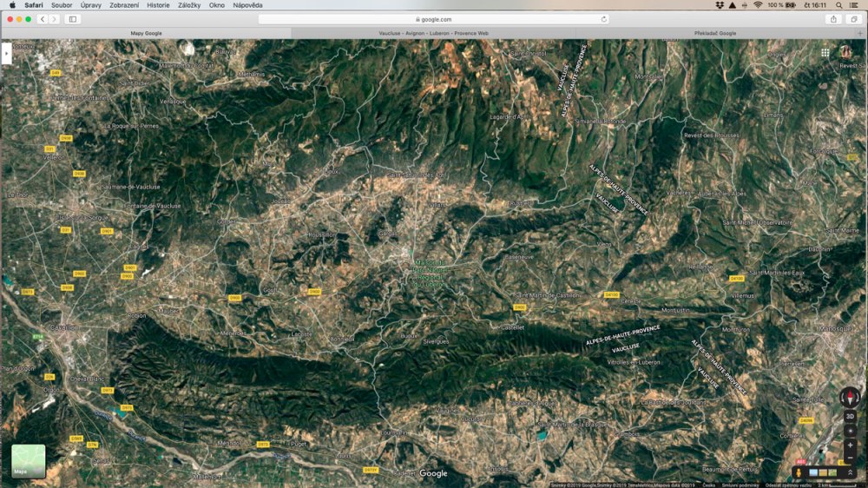Open the first blue imagery thumbnail
Screen dimensions: 868x488
pyautogui.click(x=813, y=472)
